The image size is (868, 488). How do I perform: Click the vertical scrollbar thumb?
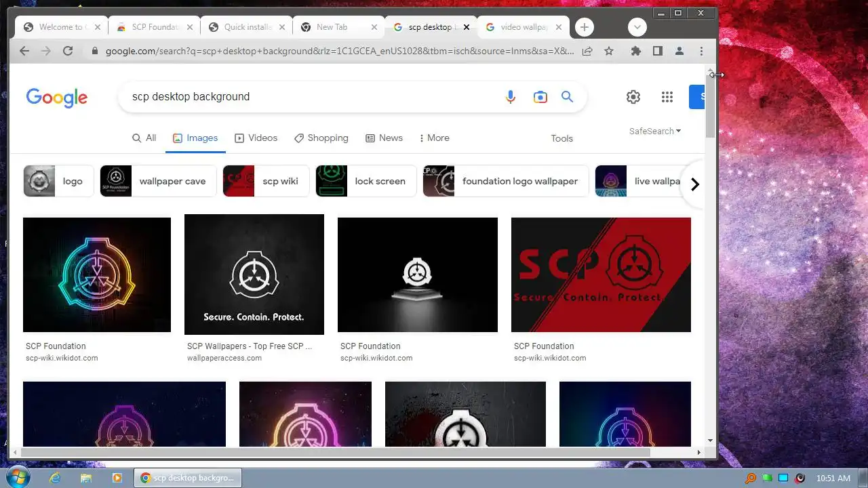point(710,105)
